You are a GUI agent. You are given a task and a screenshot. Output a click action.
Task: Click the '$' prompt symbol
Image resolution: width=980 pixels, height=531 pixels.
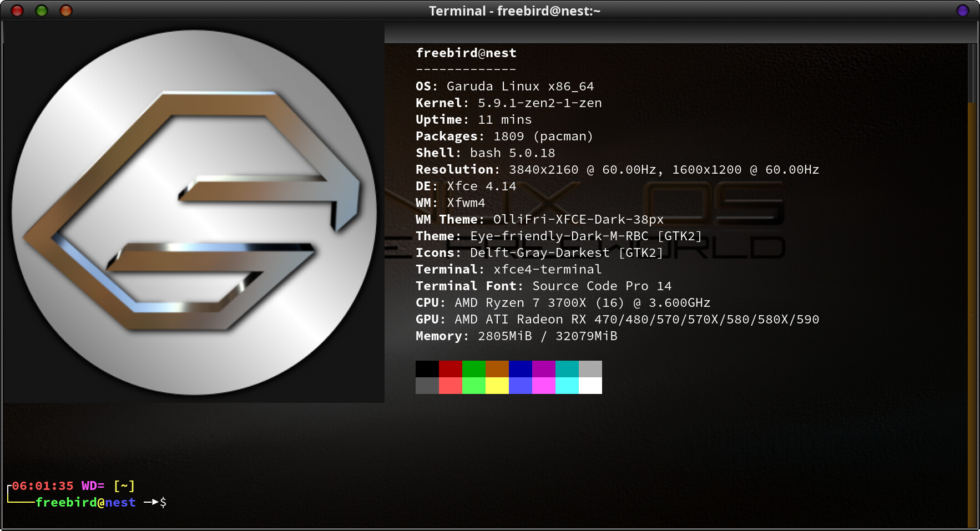[163, 503]
